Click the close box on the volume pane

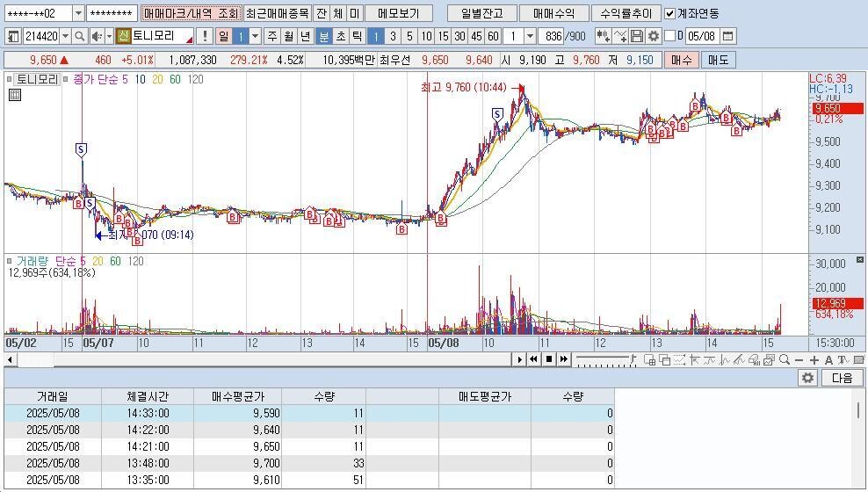(x=860, y=259)
